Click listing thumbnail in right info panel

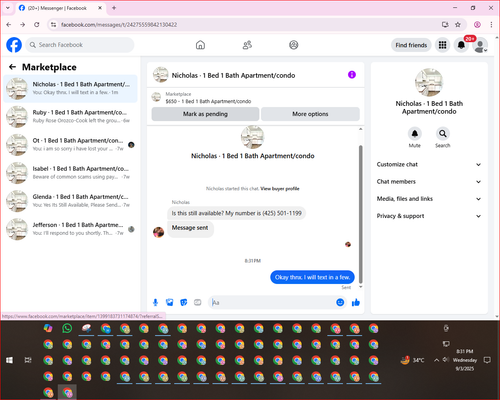(x=429, y=82)
